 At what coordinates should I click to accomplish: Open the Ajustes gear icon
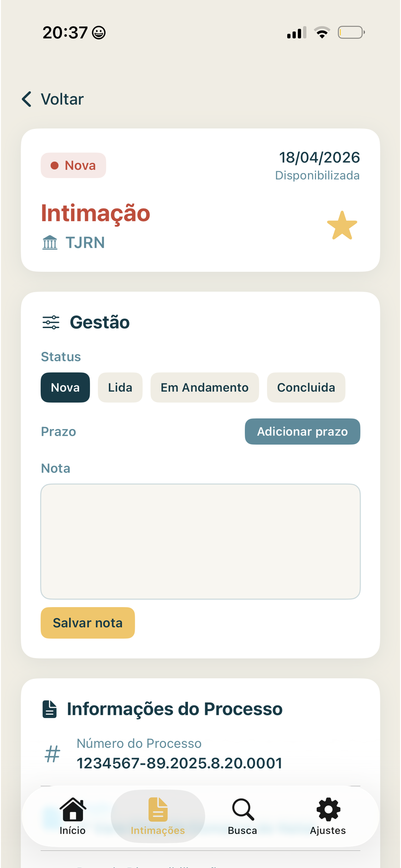point(328,809)
